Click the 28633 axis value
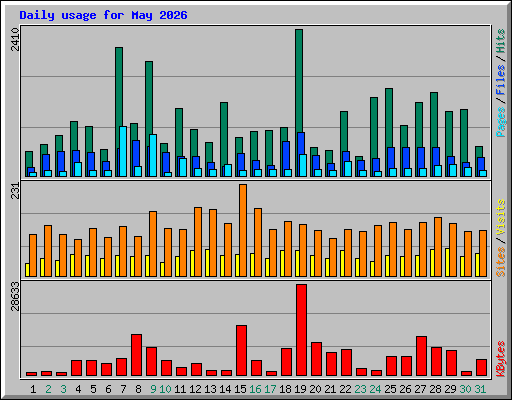 click(x=15, y=296)
